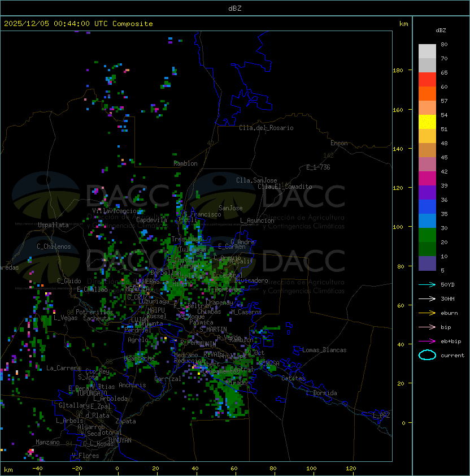This screenshot has width=470, height=476.
Task: Click the 'L_Asuncion' map label
Action: coord(257,220)
